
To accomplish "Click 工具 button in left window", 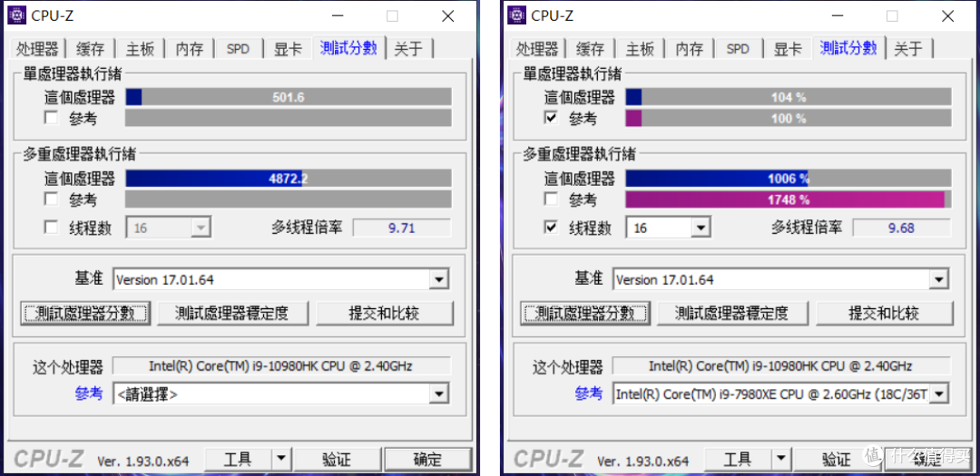I will [x=239, y=460].
